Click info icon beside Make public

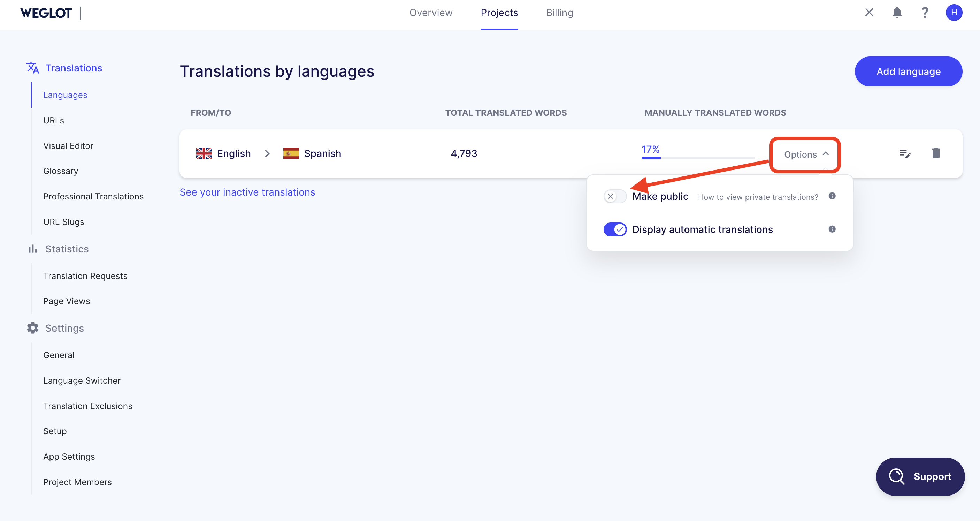click(x=832, y=196)
